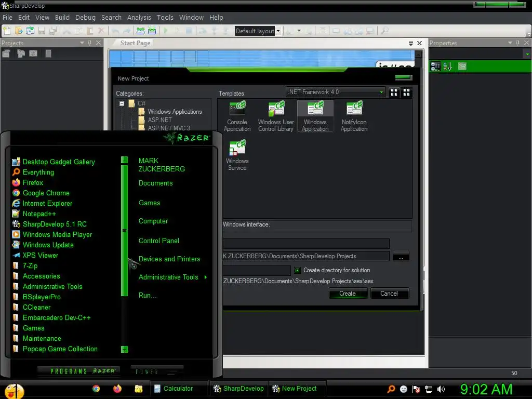Viewport: 532px width, 399px height.
Task: Click the Create button
Action: point(348,294)
